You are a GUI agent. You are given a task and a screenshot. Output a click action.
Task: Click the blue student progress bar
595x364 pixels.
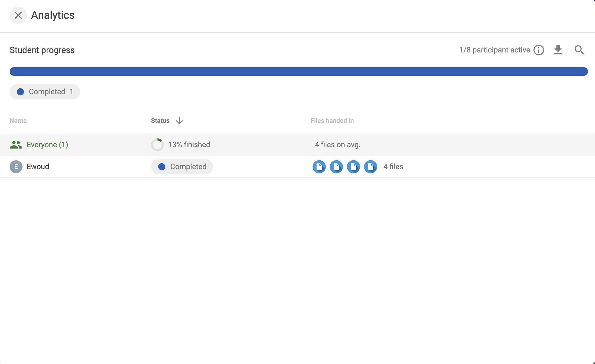pyautogui.click(x=299, y=71)
